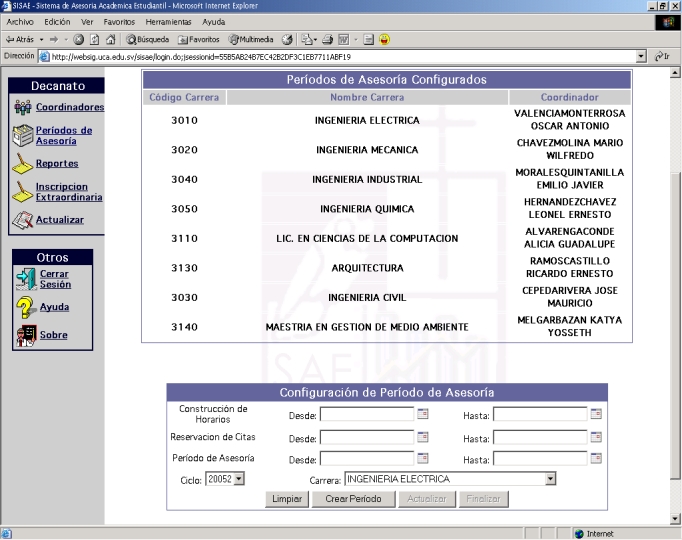Click the INGENIERIA ELECTRICA row name
This screenshot has width=682, height=540.
point(367,120)
